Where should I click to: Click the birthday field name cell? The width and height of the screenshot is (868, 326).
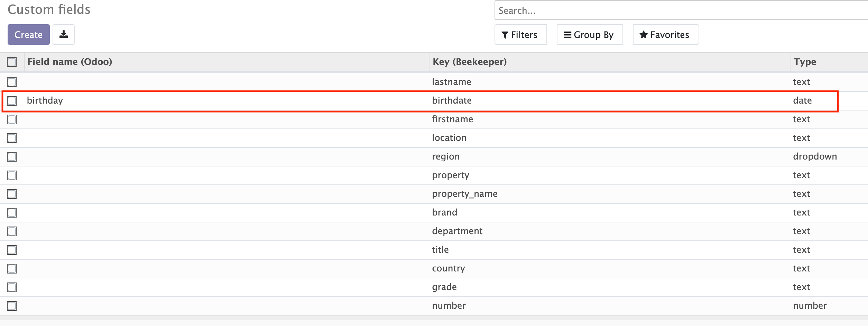(45, 100)
